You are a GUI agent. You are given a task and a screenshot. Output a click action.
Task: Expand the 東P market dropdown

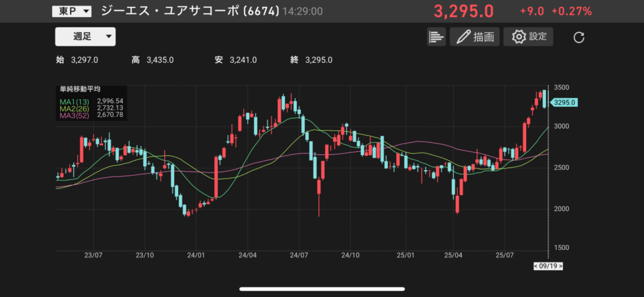point(71,11)
